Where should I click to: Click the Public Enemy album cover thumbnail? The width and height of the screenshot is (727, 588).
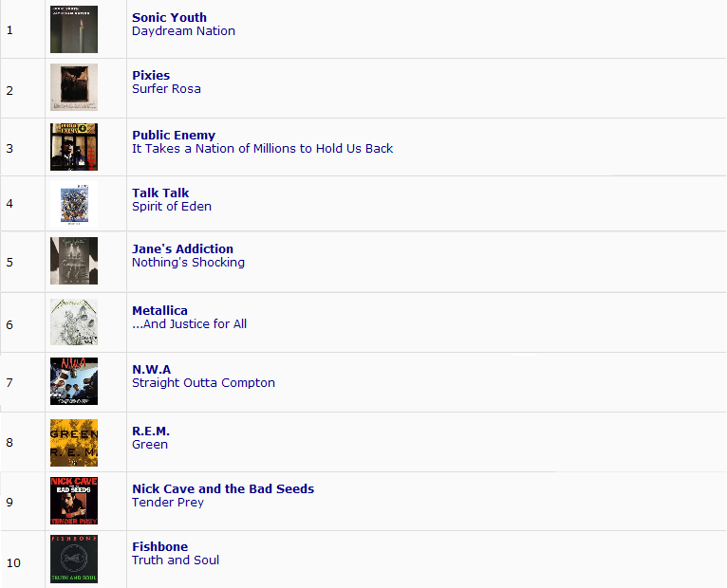(x=74, y=147)
